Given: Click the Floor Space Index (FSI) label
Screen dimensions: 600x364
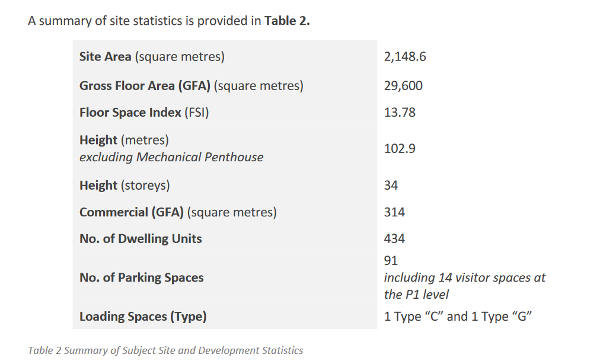Looking at the screenshot, I should 144,113.
